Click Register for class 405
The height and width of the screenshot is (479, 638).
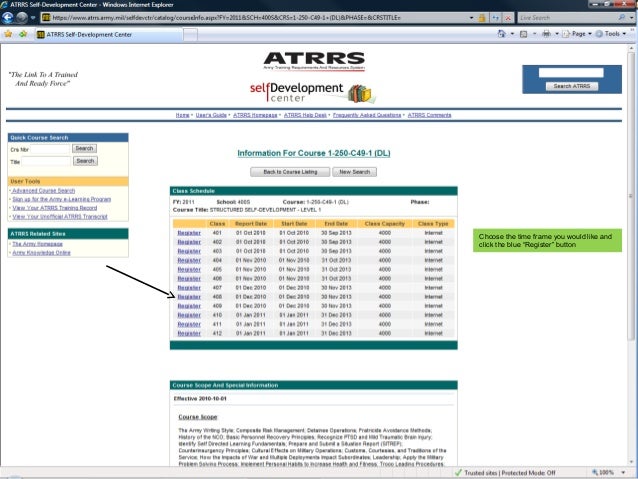[x=189, y=269]
